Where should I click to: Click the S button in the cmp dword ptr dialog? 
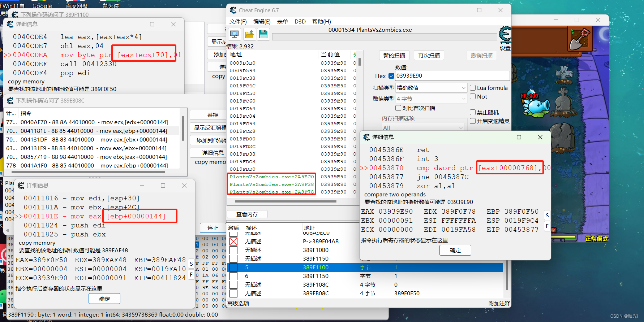pos(547,216)
